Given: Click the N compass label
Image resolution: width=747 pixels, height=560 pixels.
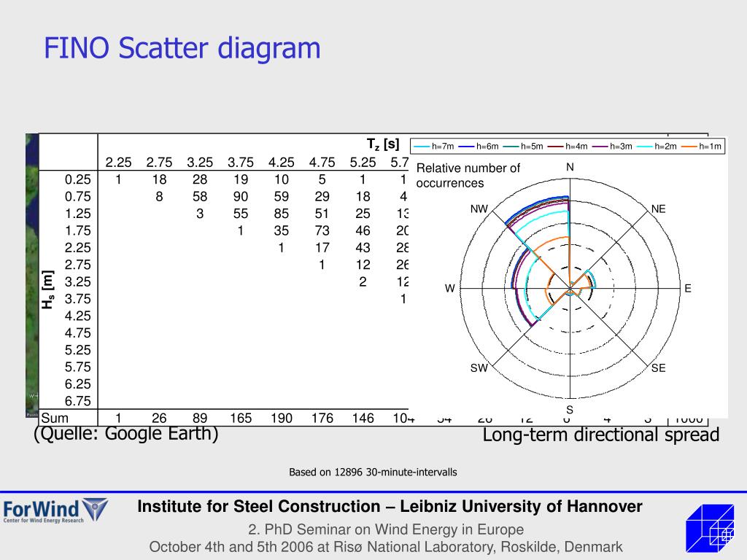Looking at the screenshot, I should click(570, 167).
